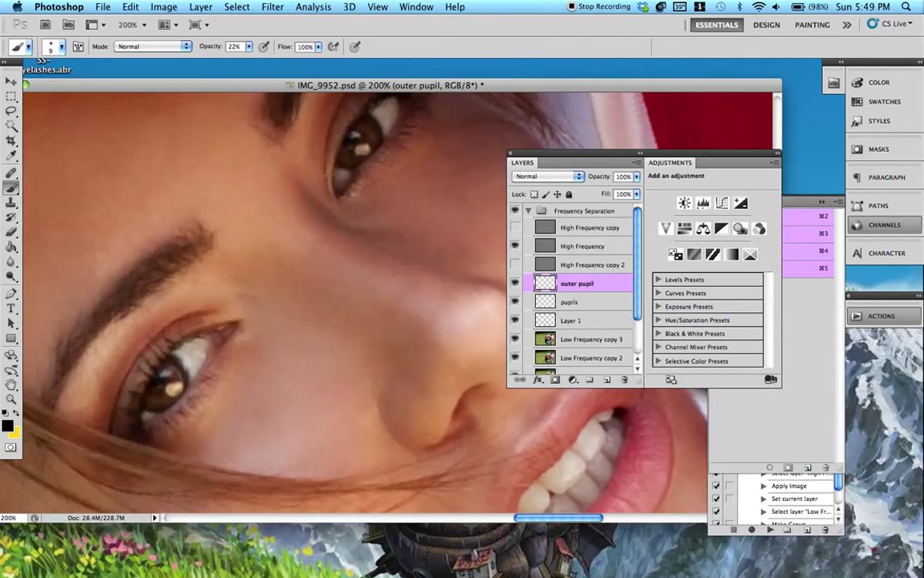Screen dimensions: 924x578
Task: Select the Paint Bucket tool
Action: [x=11, y=247]
